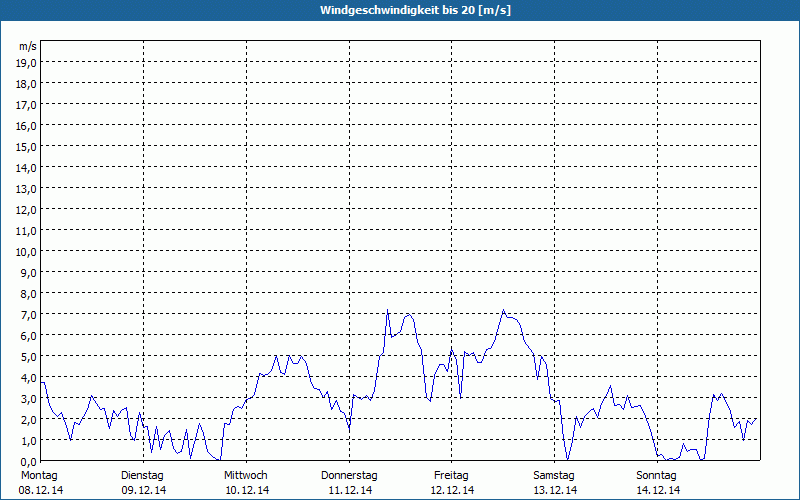Screen dimensions: 800x500
Task: Click the '16,0' y-axis value
Action: (x=27, y=126)
